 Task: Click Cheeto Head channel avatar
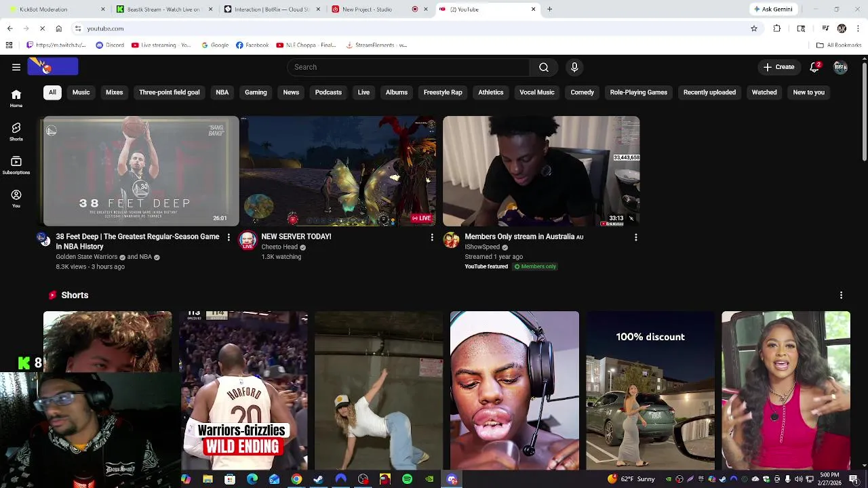tap(248, 240)
